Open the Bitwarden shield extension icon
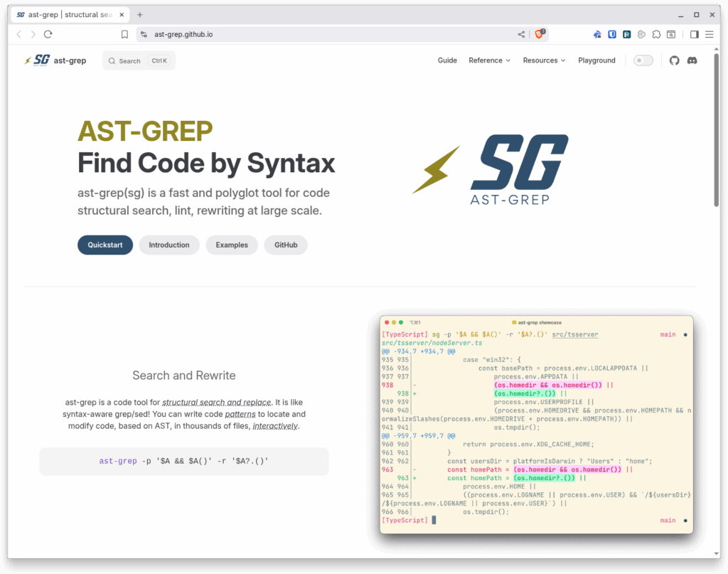Image resolution: width=728 pixels, height=574 pixels. 612,34
